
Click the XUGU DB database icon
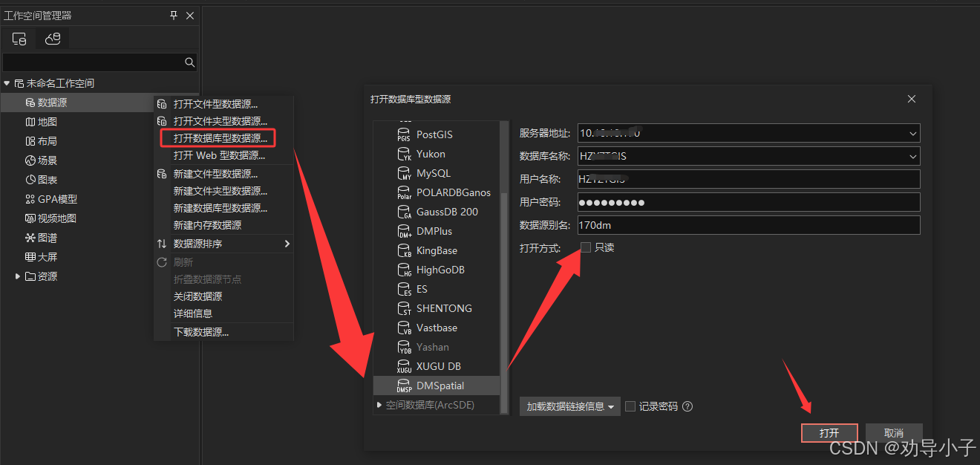coord(404,367)
